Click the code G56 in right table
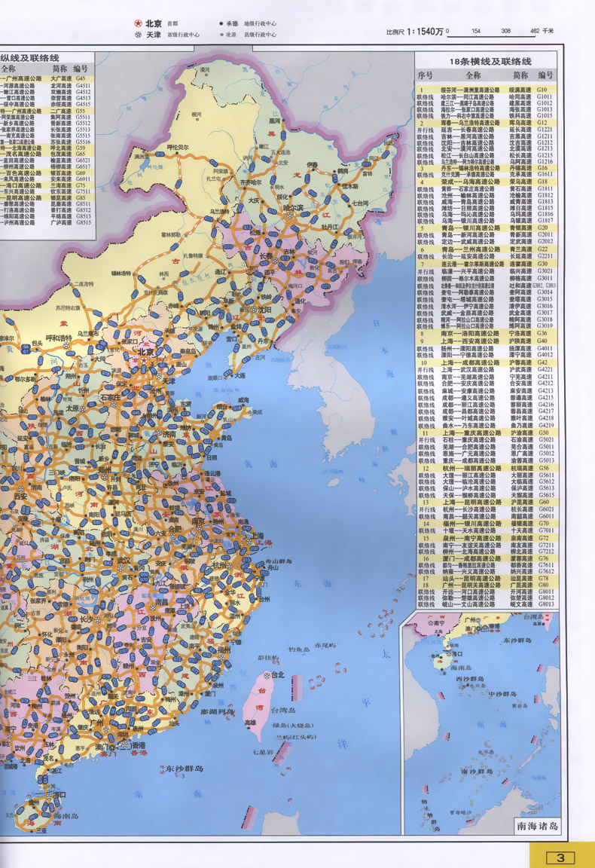The width and height of the screenshot is (595, 868). (x=543, y=468)
